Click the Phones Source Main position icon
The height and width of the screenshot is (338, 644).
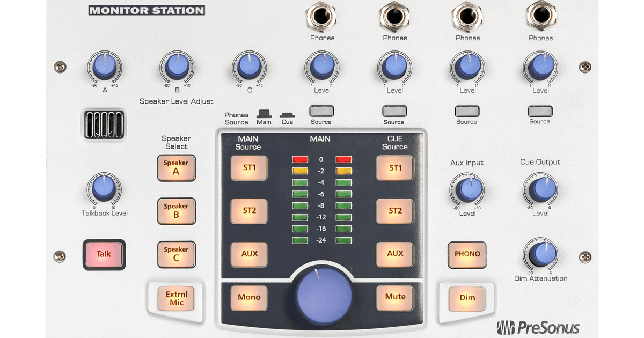264,113
